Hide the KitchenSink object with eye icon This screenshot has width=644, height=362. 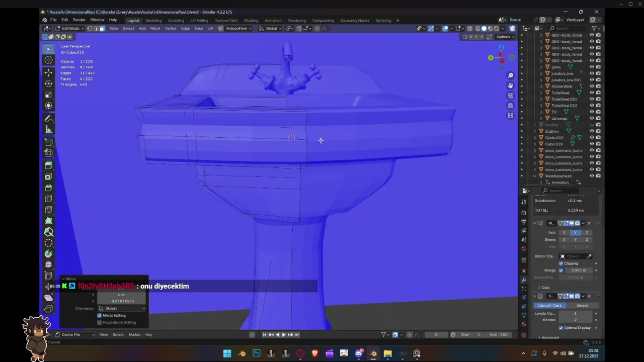592,86
